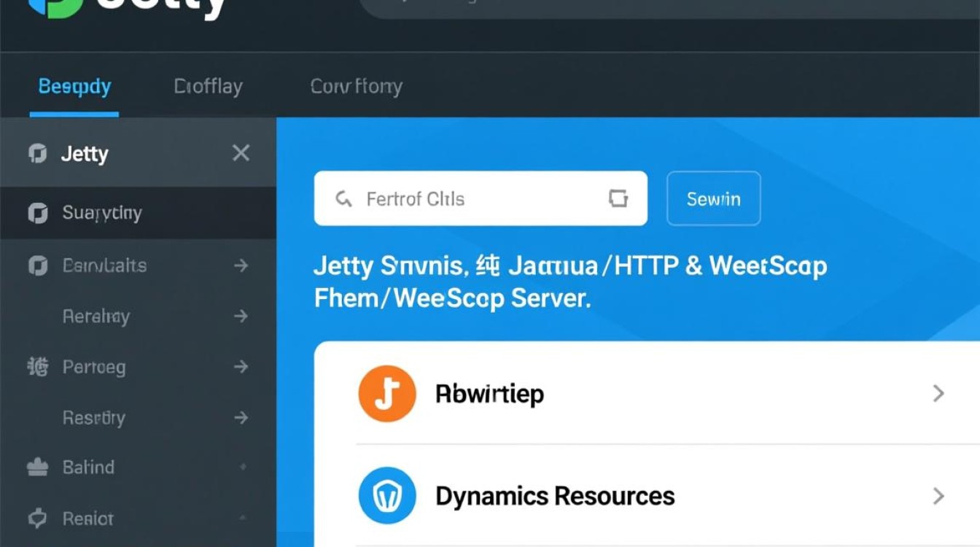Expand the Resrtiry sidebar arrow

241,418
